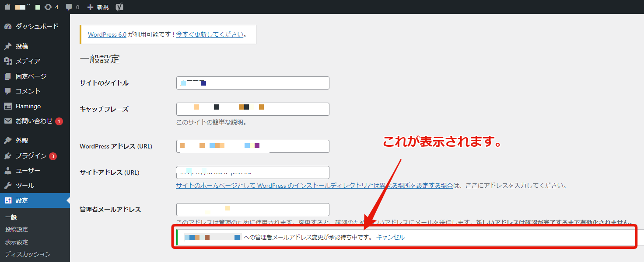This screenshot has width=644, height=262.
Task: Click the envelope icon beside お問い合わせ
Action: coord(7,121)
